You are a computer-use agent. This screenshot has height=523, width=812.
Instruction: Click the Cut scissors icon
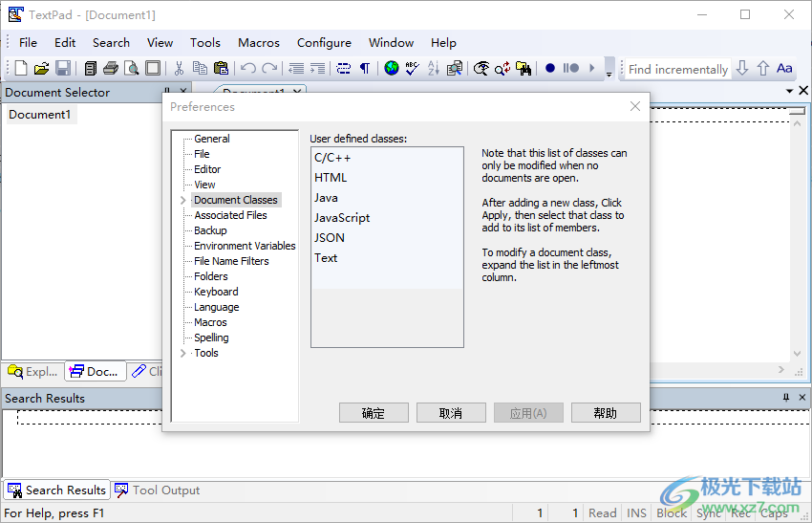pos(180,69)
